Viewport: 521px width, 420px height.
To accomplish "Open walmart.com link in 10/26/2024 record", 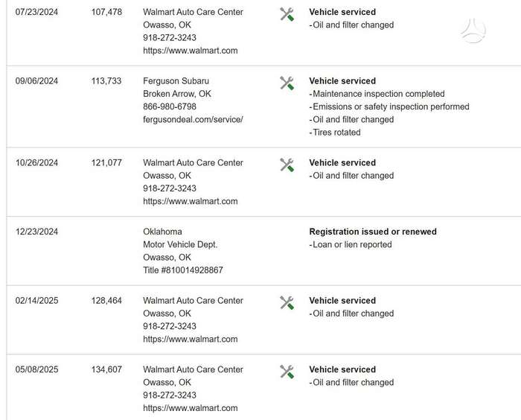I will (191, 201).
